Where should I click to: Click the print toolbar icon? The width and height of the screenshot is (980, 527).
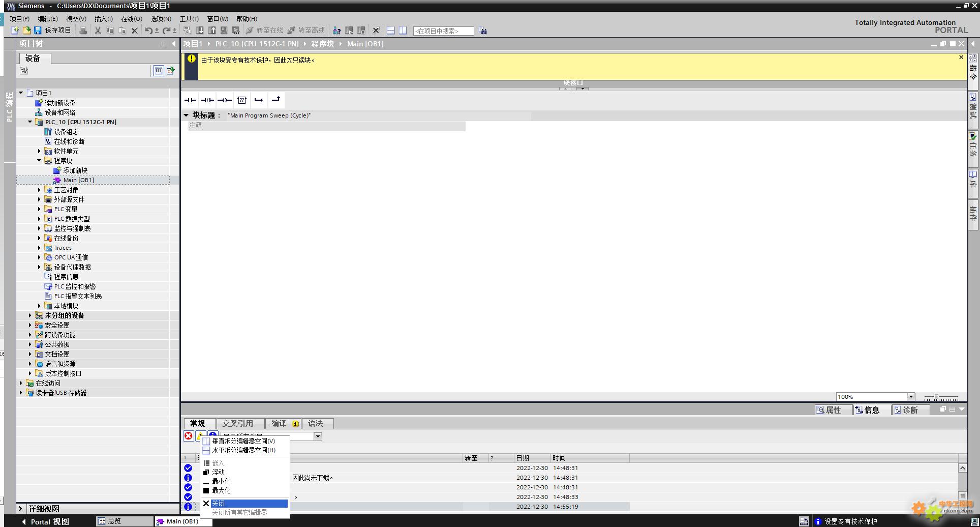(x=83, y=31)
